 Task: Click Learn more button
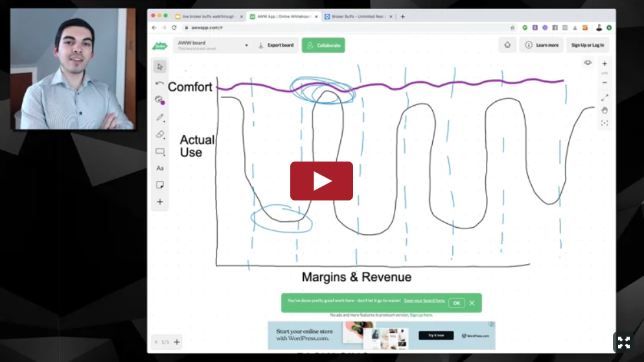tap(542, 45)
